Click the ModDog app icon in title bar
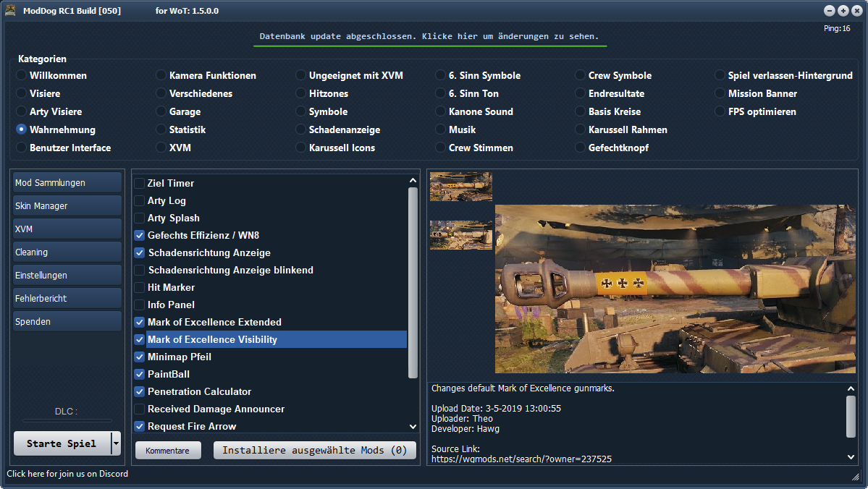 tap(10, 11)
